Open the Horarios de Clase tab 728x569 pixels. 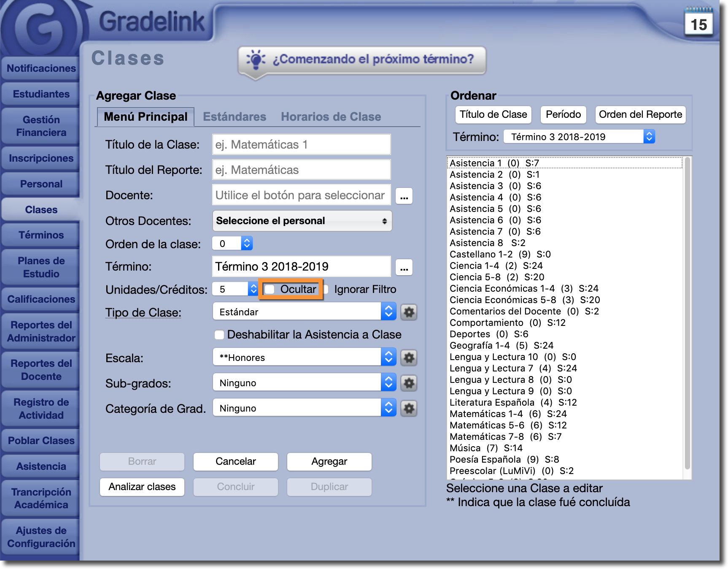pyautogui.click(x=331, y=117)
